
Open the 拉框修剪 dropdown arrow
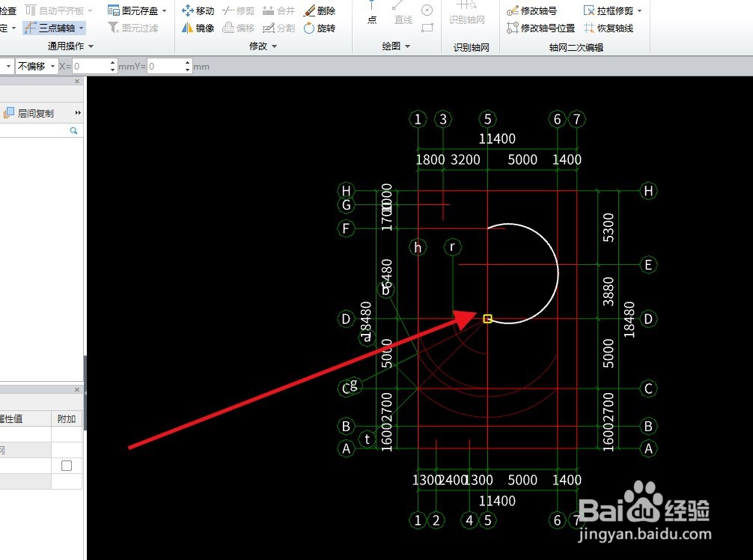(x=640, y=10)
